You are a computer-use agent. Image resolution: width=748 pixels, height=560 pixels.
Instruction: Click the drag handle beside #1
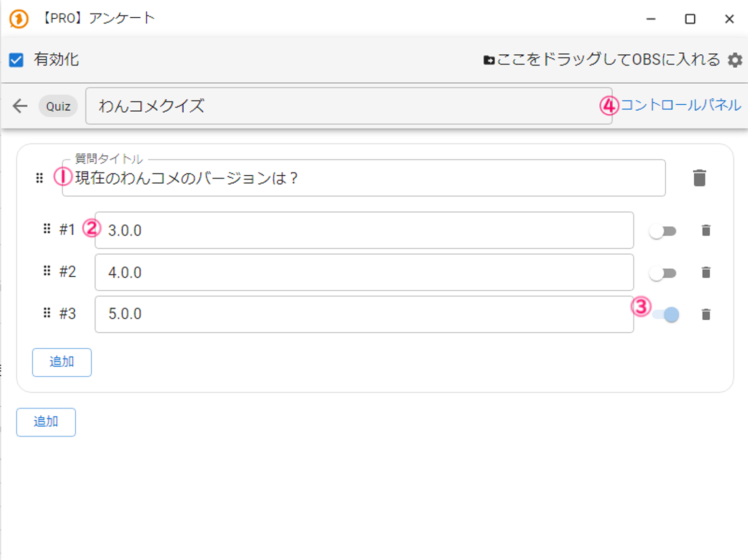(47, 229)
